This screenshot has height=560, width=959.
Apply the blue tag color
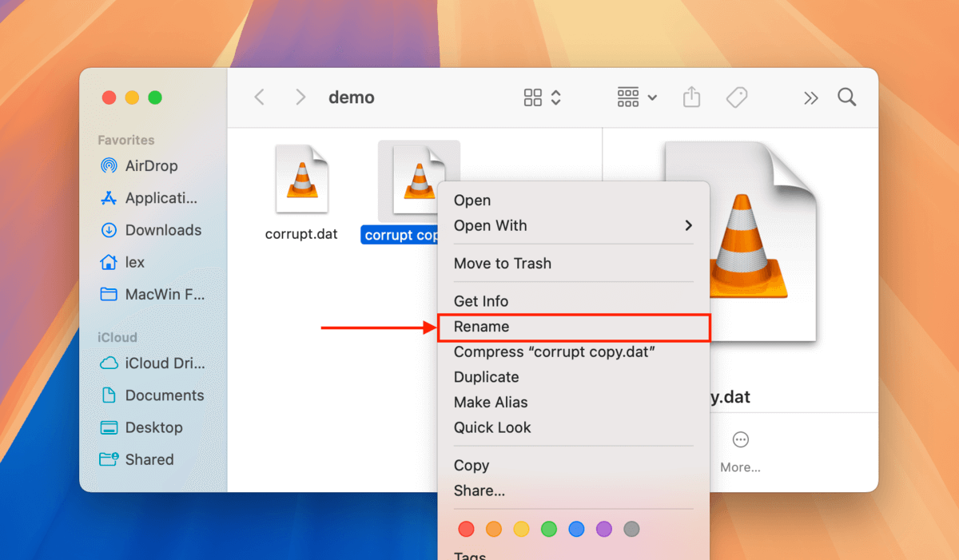click(x=576, y=529)
